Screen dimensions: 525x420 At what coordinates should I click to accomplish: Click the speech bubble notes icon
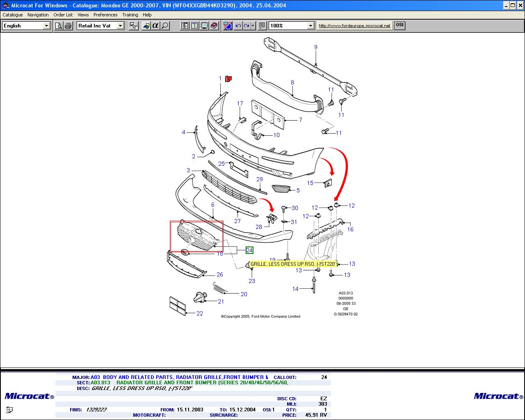click(262, 26)
